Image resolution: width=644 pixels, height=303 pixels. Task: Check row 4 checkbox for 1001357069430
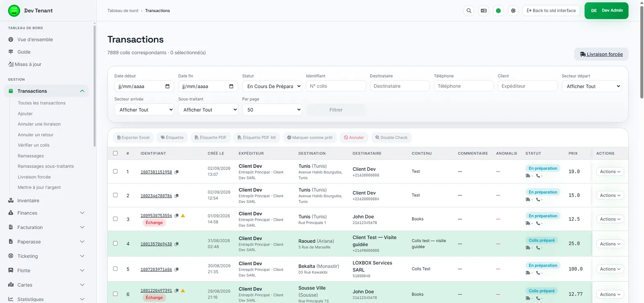click(116, 243)
